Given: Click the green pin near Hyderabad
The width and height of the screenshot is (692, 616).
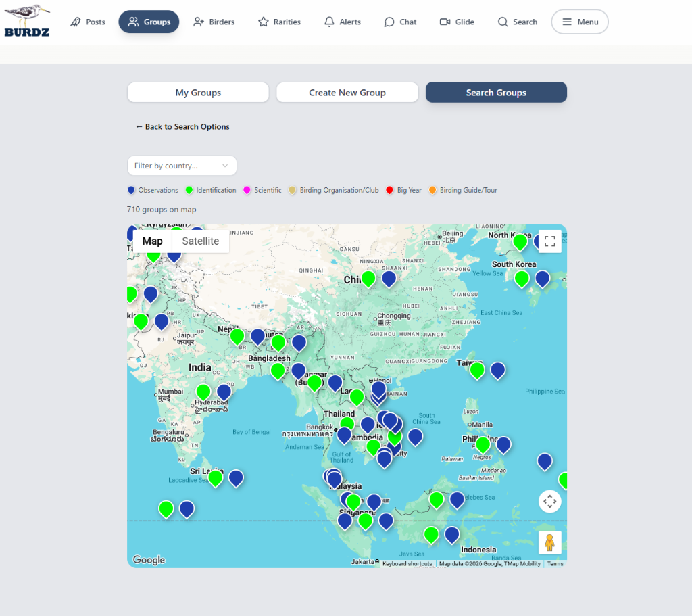Looking at the screenshot, I should [203, 392].
